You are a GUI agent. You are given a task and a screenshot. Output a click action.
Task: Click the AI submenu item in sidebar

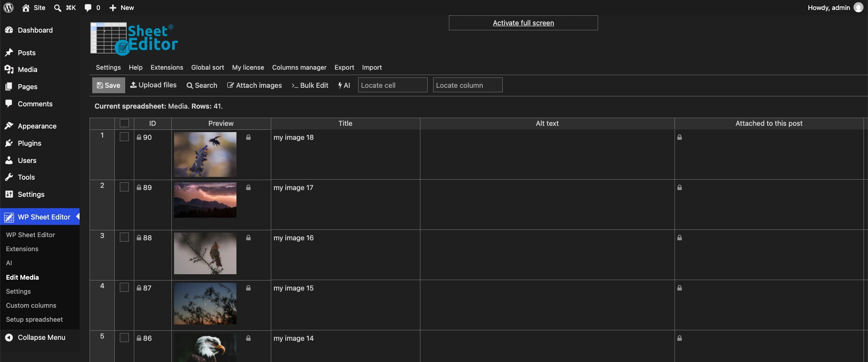pos(9,263)
